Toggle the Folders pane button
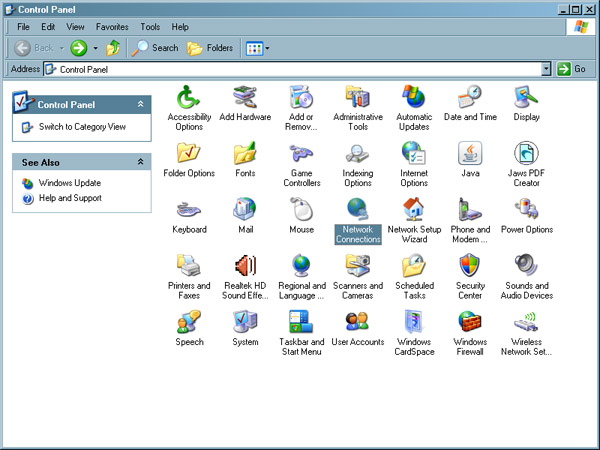Image resolution: width=600 pixels, height=450 pixels. coord(210,48)
